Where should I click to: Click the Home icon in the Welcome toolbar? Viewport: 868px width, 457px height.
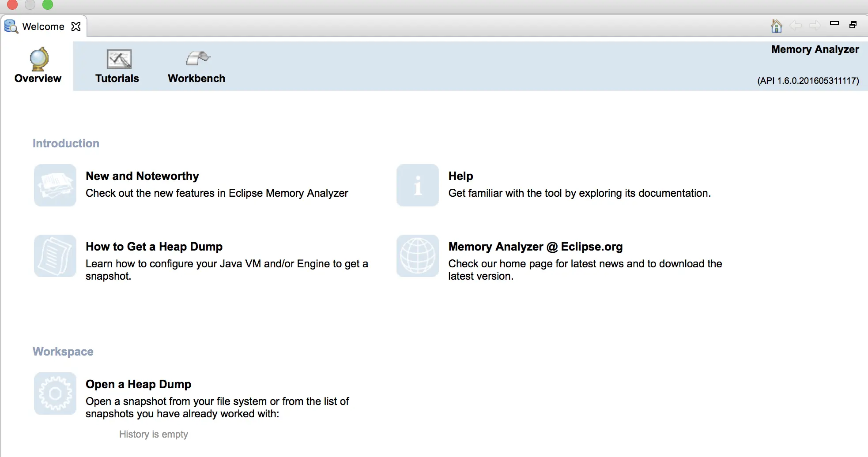[776, 26]
